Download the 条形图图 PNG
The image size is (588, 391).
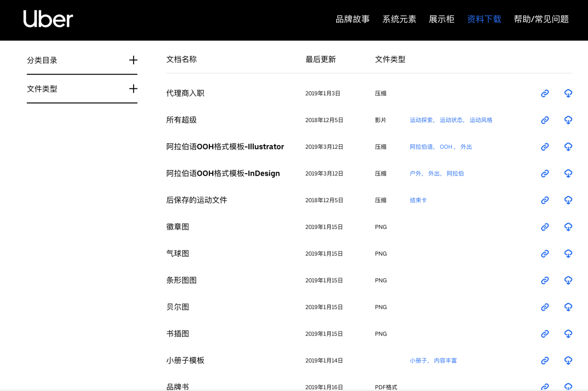(x=568, y=281)
